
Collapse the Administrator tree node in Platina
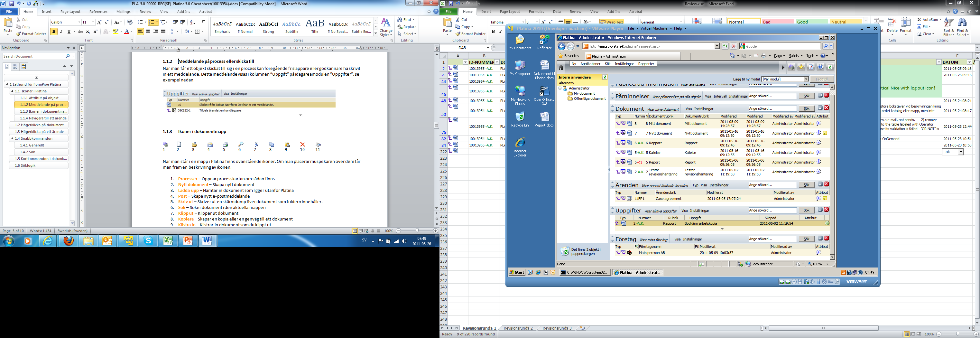pyautogui.click(x=560, y=88)
